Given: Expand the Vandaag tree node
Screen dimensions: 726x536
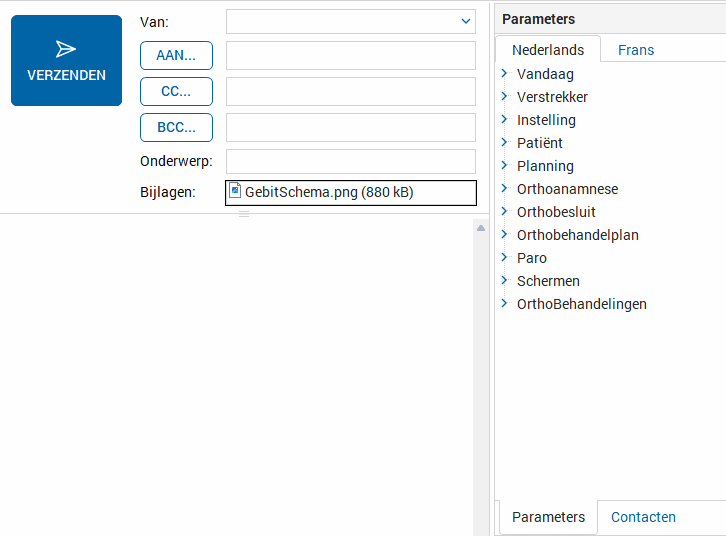Looking at the screenshot, I should click(504, 74).
